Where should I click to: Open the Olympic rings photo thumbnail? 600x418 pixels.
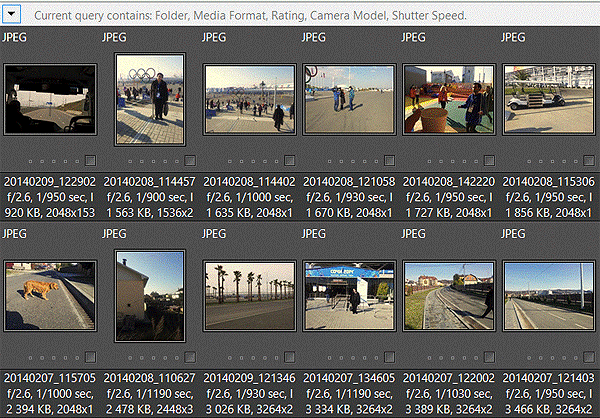[149, 100]
